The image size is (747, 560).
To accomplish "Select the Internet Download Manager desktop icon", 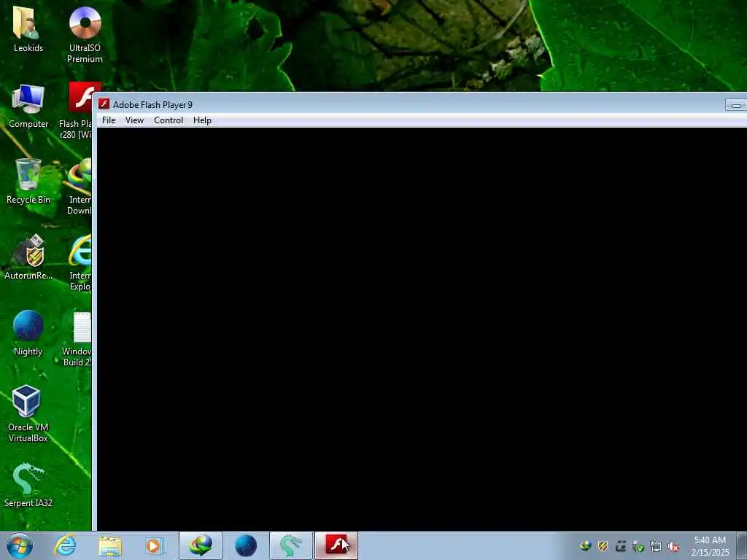I will [79, 187].
